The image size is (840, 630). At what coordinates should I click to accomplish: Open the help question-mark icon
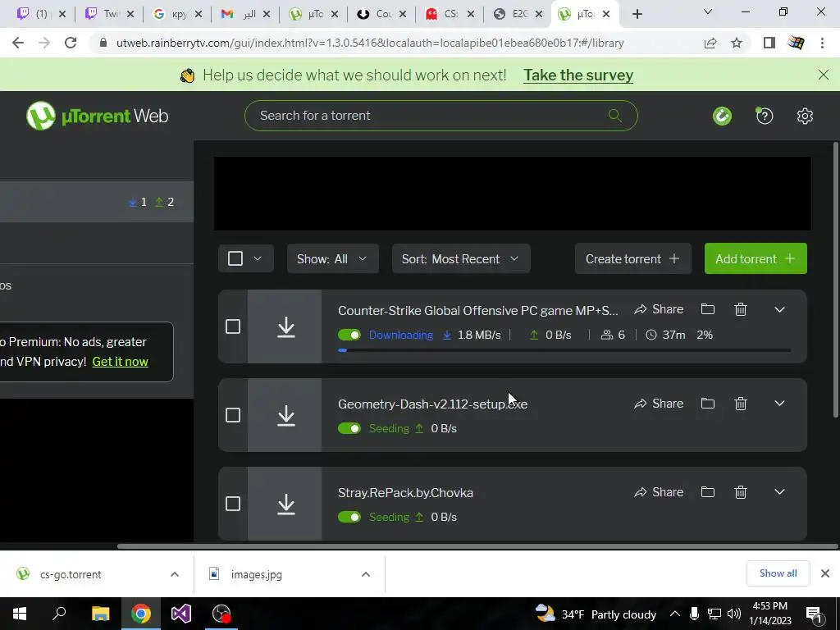tap(765, 116)
